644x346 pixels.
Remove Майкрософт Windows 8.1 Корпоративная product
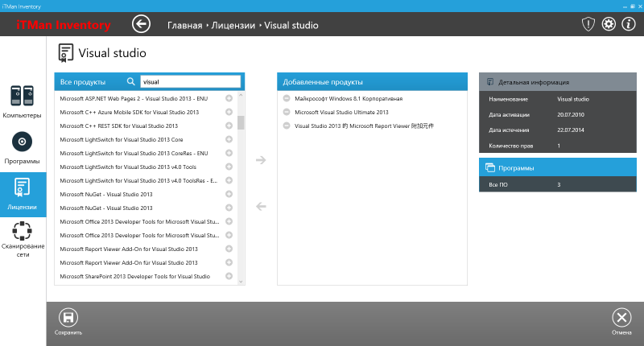click(287, 98)
